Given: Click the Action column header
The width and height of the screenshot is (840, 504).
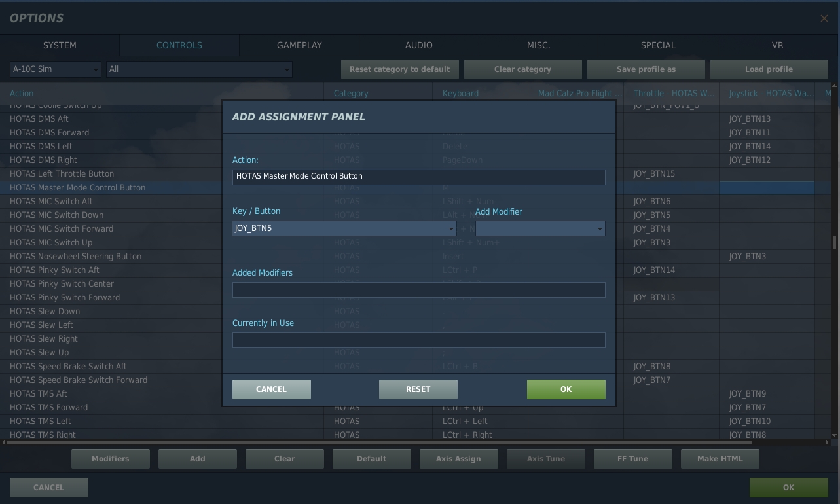Looking at the screenshot, I should coord(162,93).
